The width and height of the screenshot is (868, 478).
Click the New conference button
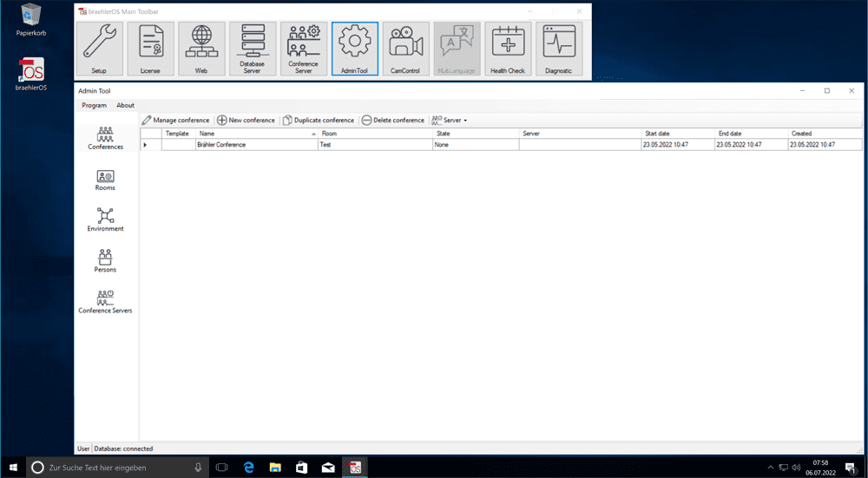[246, 121]
